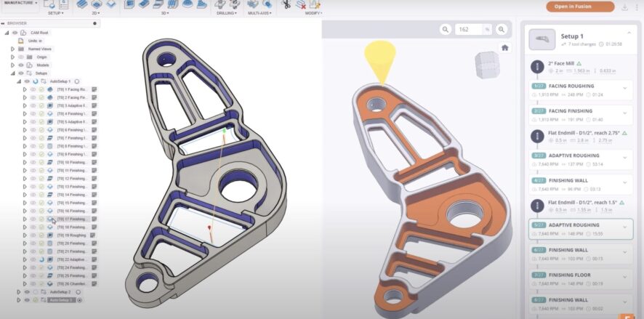The height and width of the screenshot is (319, 644).
Task: Click the Setup 1 part thumbnail
Action: point(542,40)
